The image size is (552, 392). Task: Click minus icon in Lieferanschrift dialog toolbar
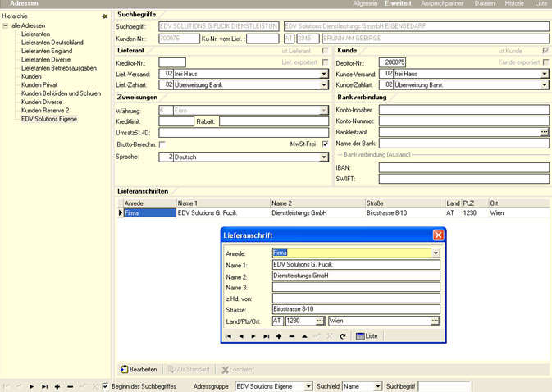(292, 336)
